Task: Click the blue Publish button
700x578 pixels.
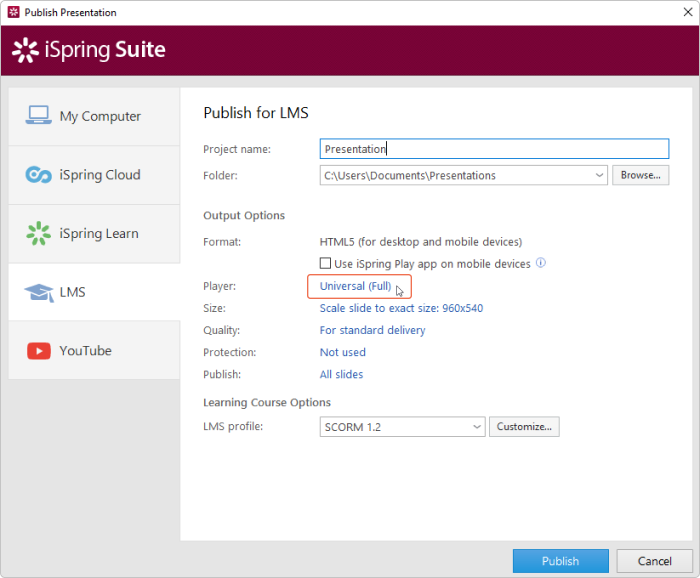Action: 561,561
